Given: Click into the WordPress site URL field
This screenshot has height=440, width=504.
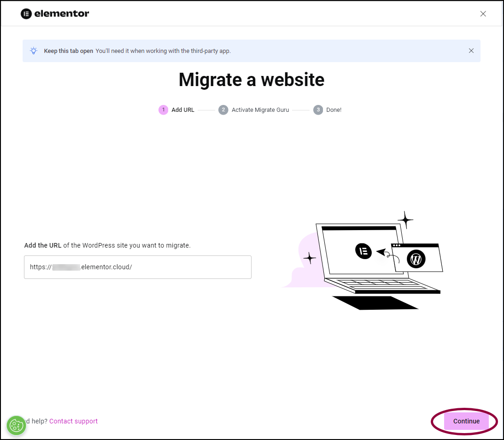Looking at the screenshot, I should click(137, 267).
